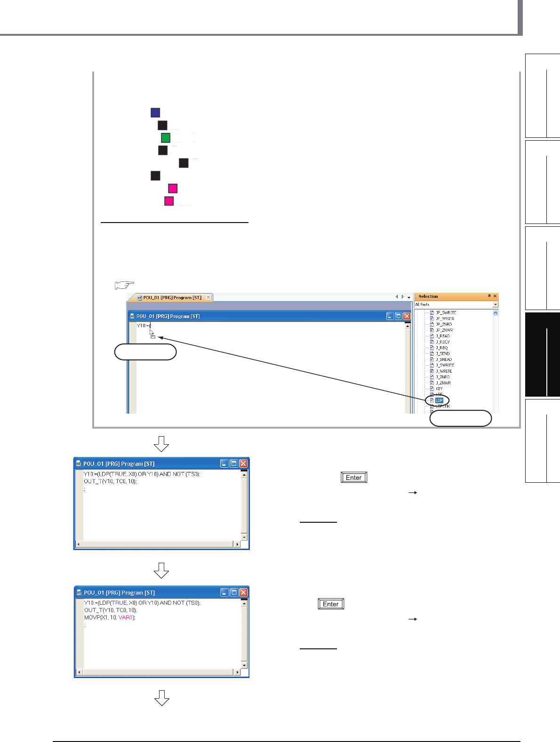The height and width of the screenshot is (742, 560).
Task: Open the document tab list dropdown arrow
Action: (x=409, y=297)
